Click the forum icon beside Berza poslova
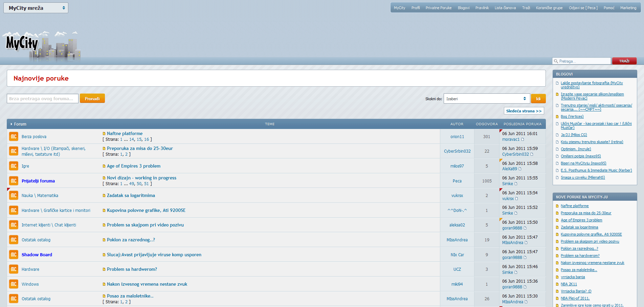The height and width of the screenshot is (307, 644). point(14,136)
